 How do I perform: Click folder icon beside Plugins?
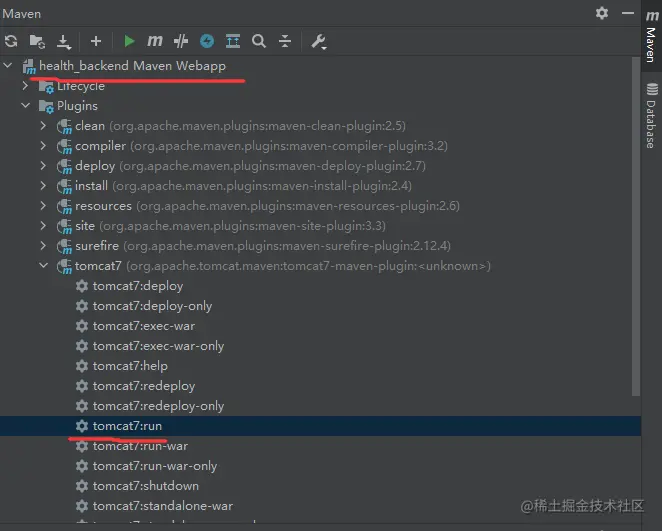tap(46, 106)
